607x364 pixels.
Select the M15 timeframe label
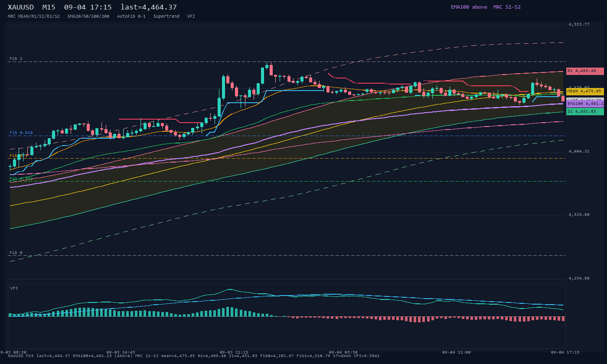(49, 7)
